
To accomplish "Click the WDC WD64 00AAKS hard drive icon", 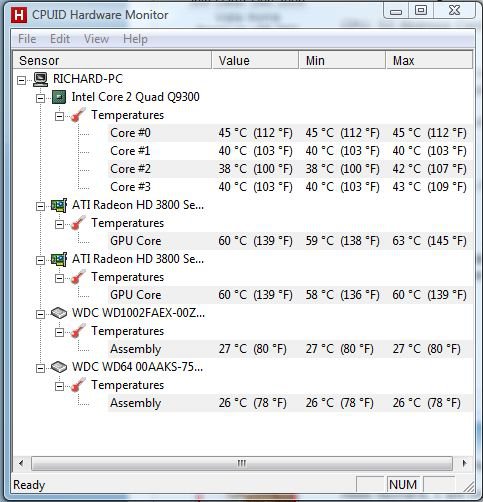I will pos(59,367).
